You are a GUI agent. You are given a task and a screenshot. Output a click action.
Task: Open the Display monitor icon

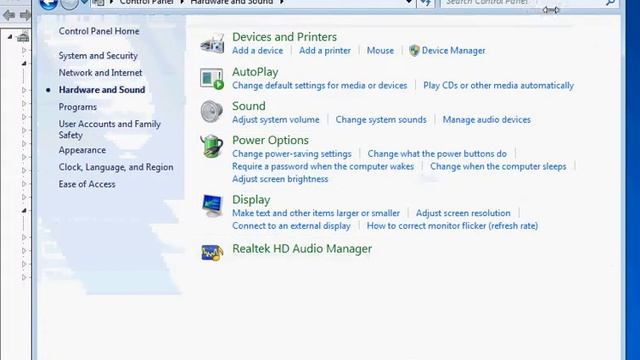pos(212,205)
